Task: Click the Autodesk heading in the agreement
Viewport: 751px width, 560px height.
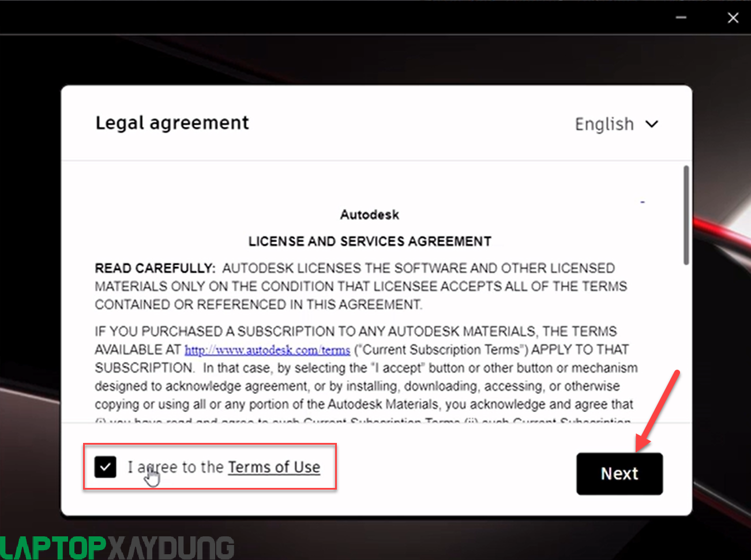Action: 370,215
